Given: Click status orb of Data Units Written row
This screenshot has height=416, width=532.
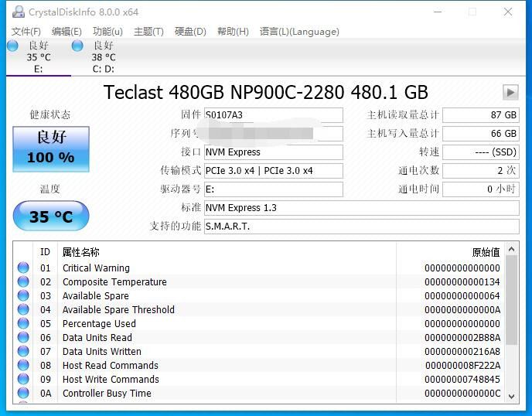Looking at the screenshot, I should (23, 351).
